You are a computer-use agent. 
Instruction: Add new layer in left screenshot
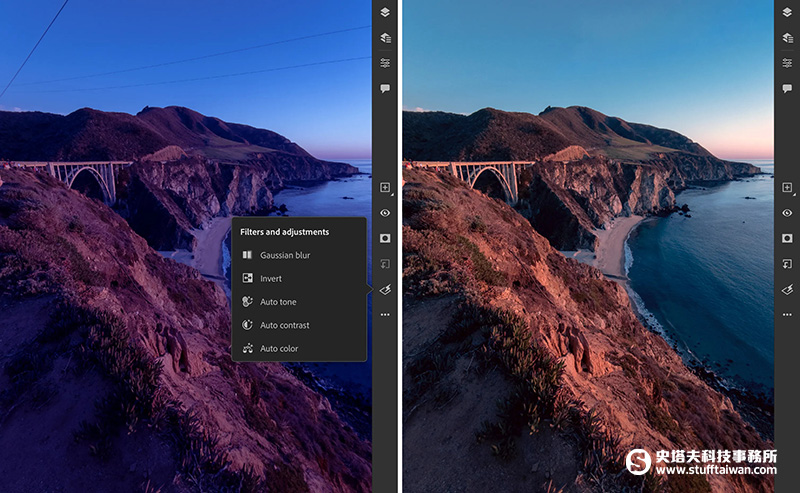(385, 187)
